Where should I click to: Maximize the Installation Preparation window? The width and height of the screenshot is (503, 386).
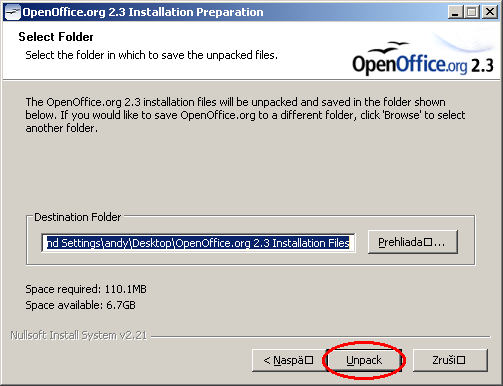coord(471,12)
